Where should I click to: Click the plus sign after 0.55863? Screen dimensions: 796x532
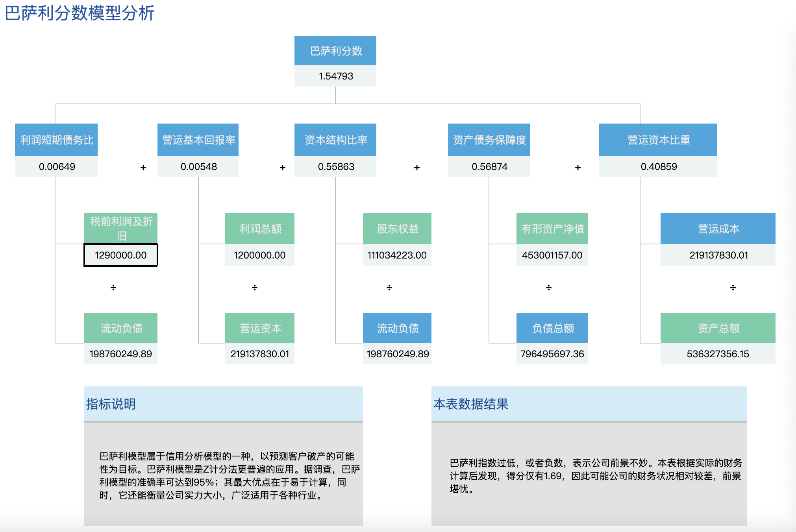(417, 168)
